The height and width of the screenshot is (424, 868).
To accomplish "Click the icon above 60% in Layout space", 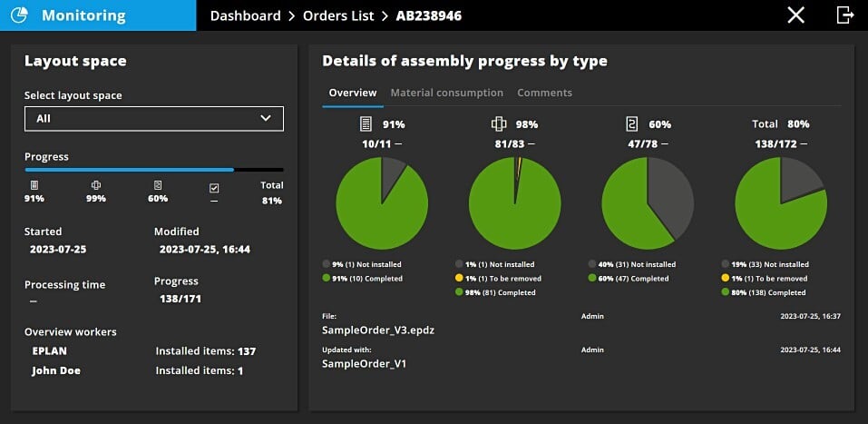I will [x=158, y=185].
